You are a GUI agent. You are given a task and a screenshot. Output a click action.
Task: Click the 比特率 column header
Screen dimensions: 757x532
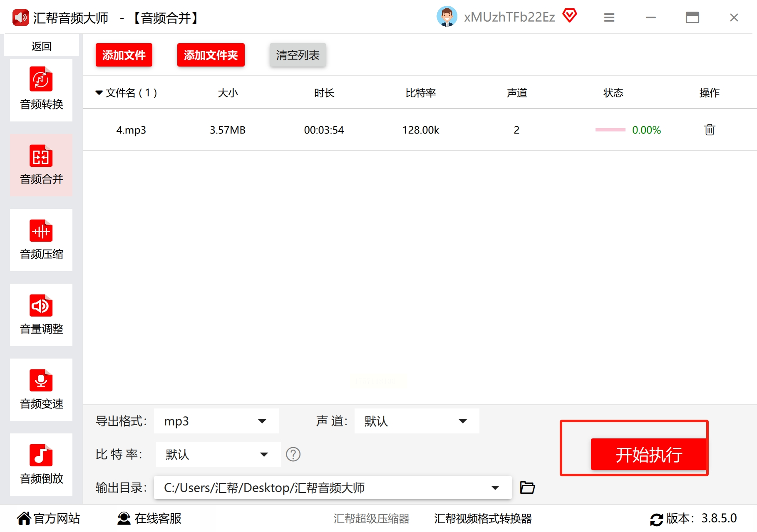tap(421, 93)
